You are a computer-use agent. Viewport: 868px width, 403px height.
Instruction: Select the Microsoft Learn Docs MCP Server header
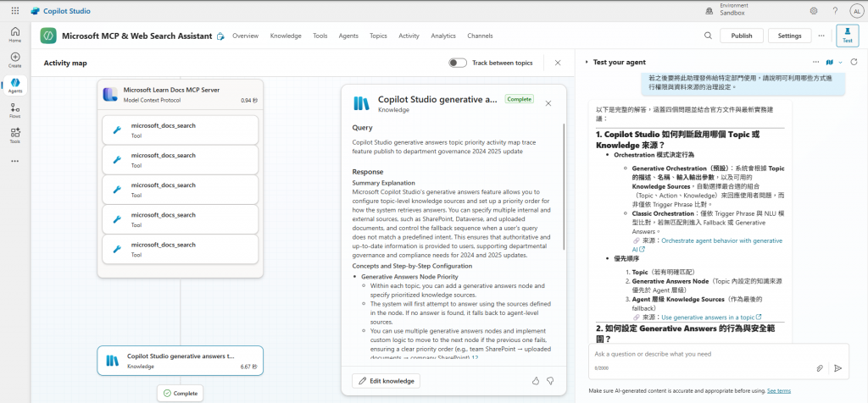point(180,95)
